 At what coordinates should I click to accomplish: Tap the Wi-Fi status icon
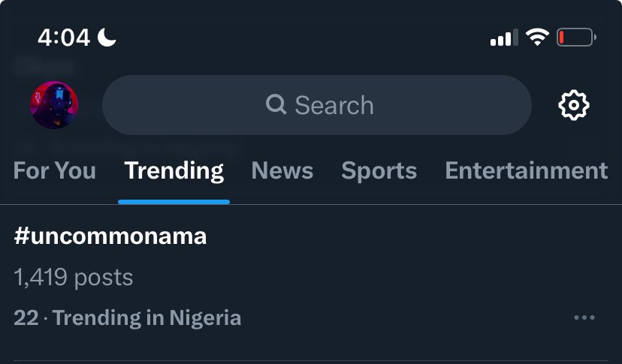[537, 37]
